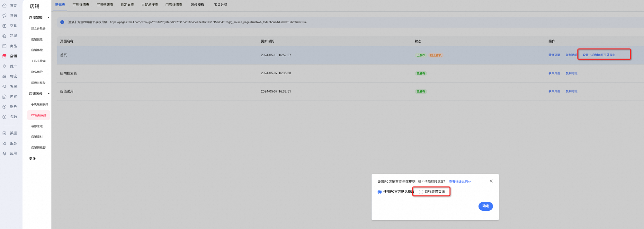Collapse the 店铺管理 section chevron
The width and height of the screenshot is (644, 229).
(x=49, y=18)
